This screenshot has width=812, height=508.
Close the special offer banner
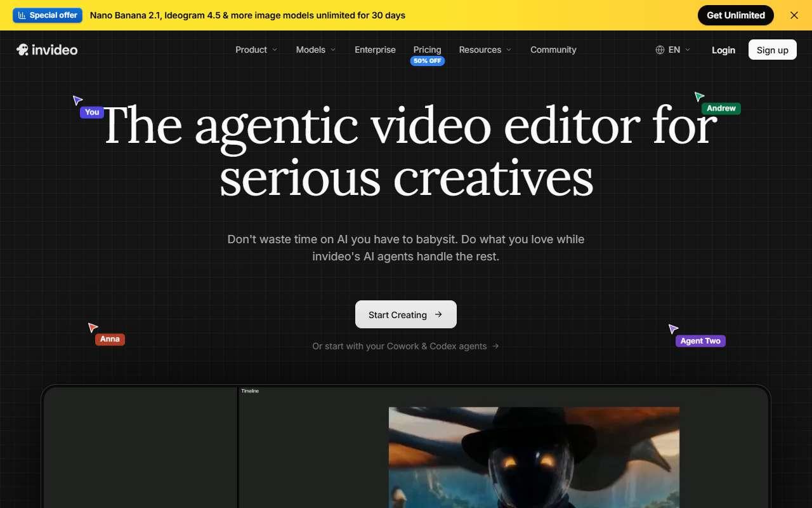pyautogui.click(x=794, y=15)
